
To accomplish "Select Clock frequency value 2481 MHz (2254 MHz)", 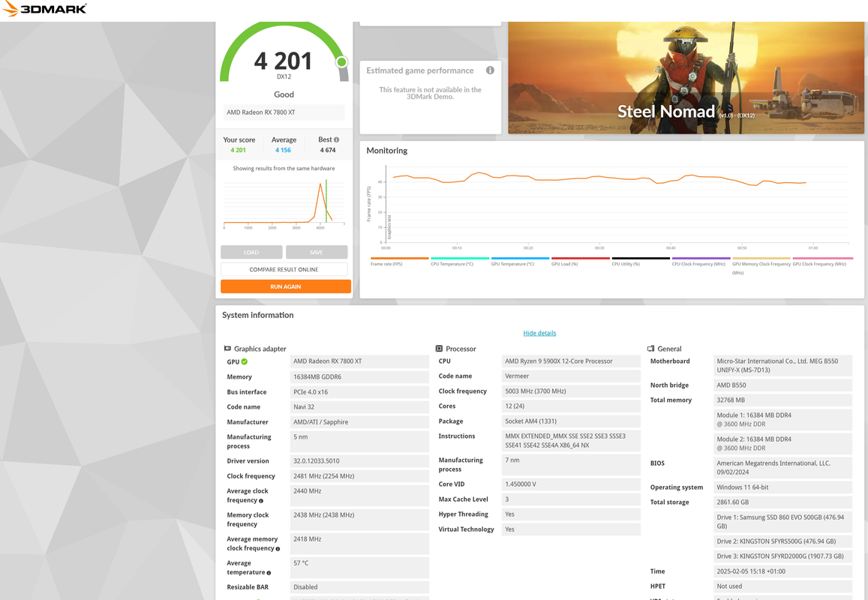I will [359, 476].
